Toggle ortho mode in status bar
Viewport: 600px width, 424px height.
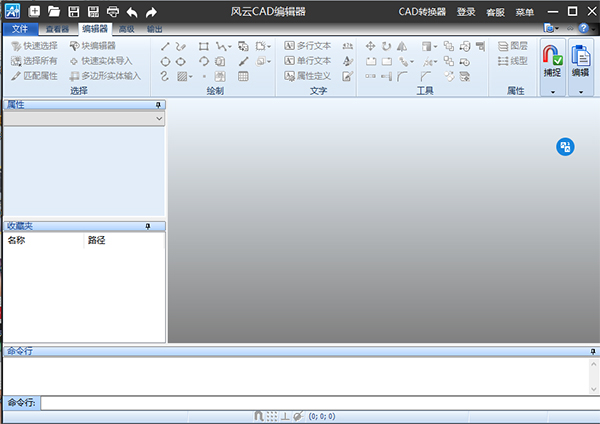point(284,415)
